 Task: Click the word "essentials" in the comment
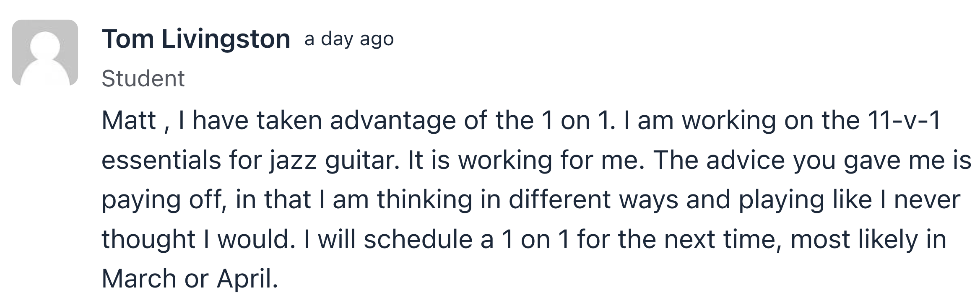click(161, 161)
